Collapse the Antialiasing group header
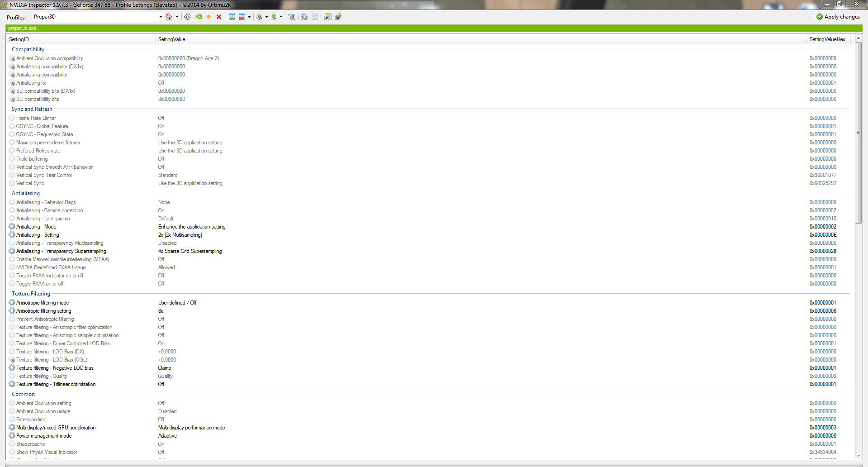 point(26,193)
